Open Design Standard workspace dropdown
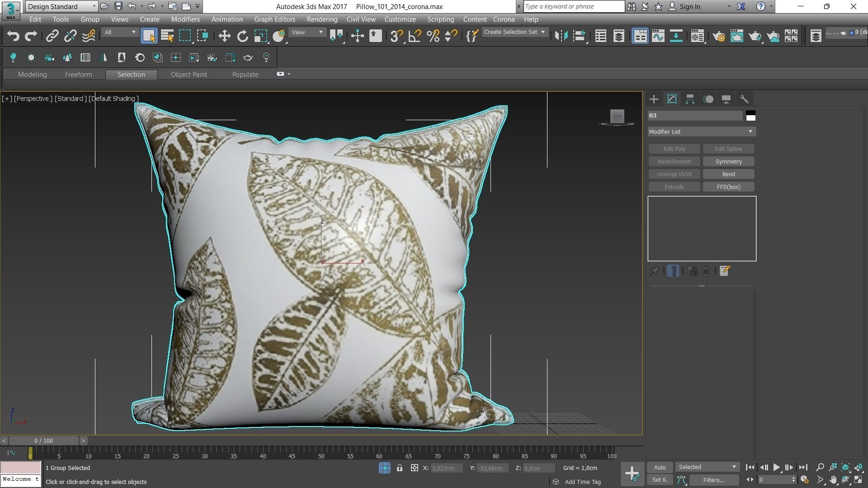 tap(61, 6)
